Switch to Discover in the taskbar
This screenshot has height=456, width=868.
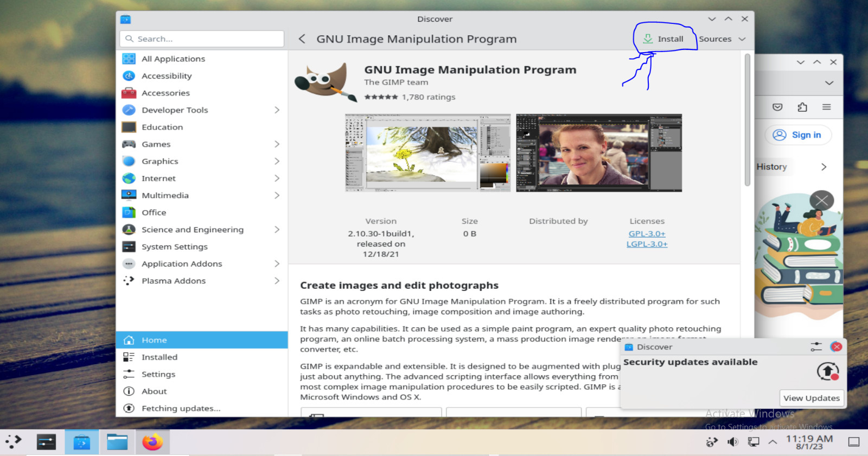[x=82, y=442]
